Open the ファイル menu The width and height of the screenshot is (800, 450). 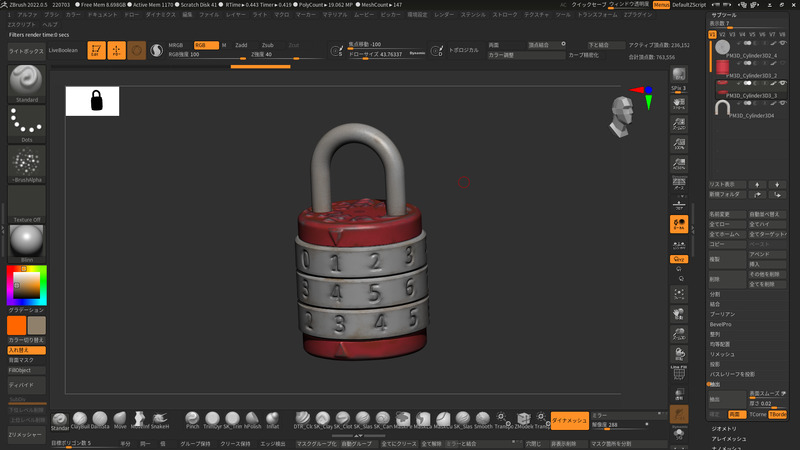pyautogui.click(x=209, y=15)
